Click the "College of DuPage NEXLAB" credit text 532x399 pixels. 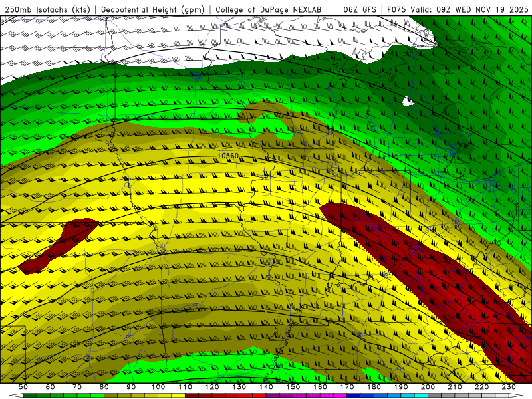coord(269,9)
